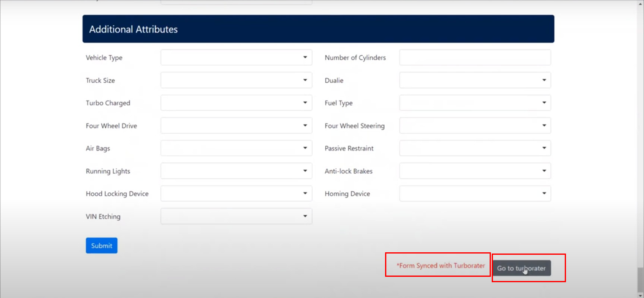The width and height of the screenshot is (644, 298).
Task: Expand the Air Bags dropdown
Action: pyautogui.click(x=236, y=148)
